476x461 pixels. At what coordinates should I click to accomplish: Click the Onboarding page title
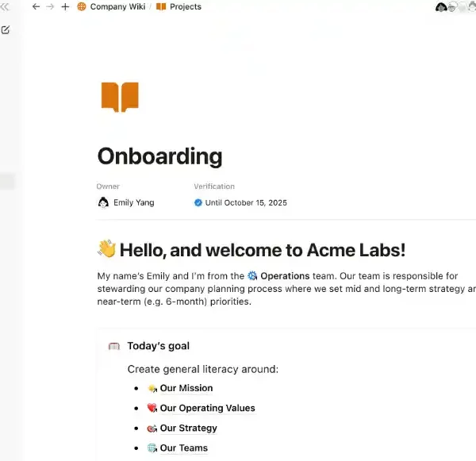[159, 156]
